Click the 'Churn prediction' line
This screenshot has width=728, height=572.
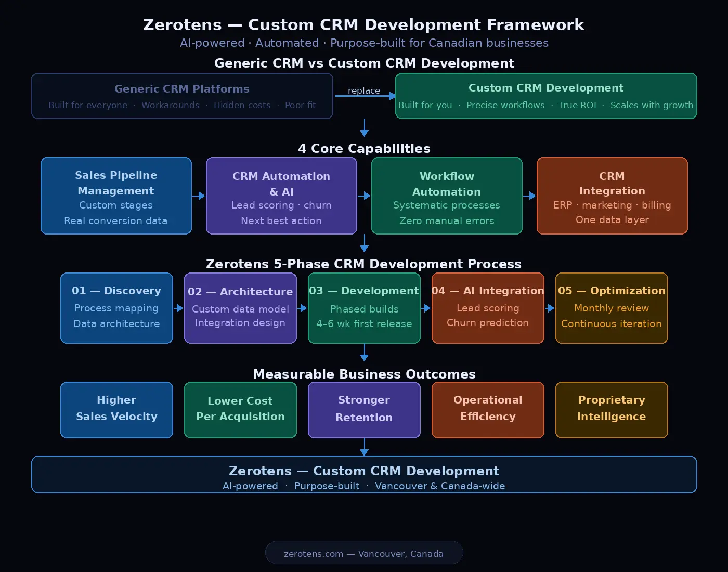point(488,323)
